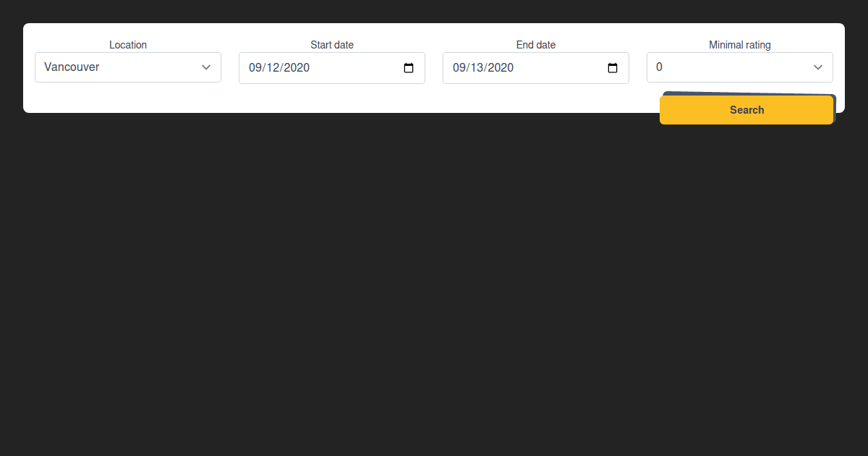Click the Location field label
This screenshot has height=456, width=868.
pyautogui.click(x=128, y=44)
